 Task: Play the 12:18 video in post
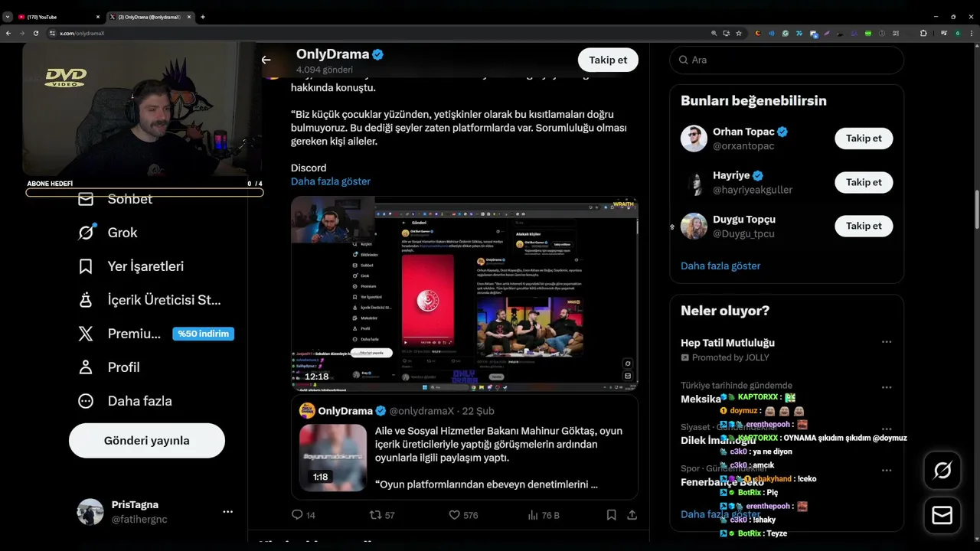pyautogui.click(x=464, y=294)
